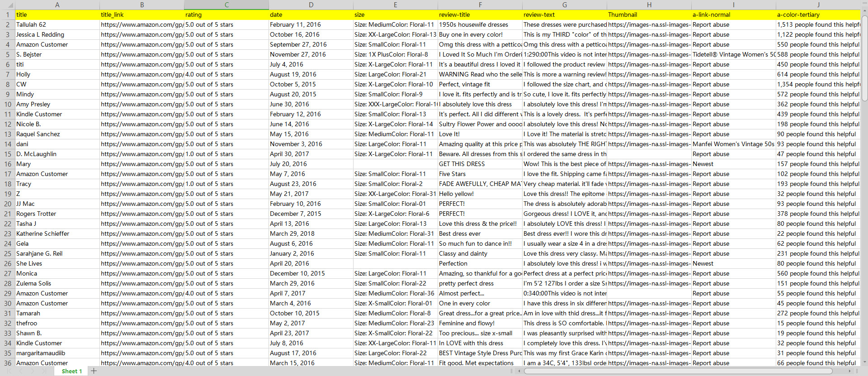Viewport: 868px width, 376px height.
Task: Select the 'March 29, 2018' date cell
Action: pos(311,233)
